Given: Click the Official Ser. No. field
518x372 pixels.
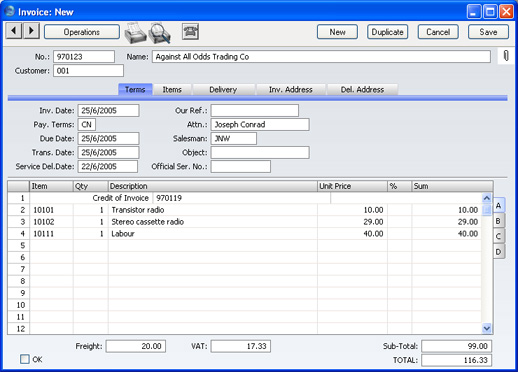Looking at the screenshot, I should pyautogui.click(x=241, y=167).
